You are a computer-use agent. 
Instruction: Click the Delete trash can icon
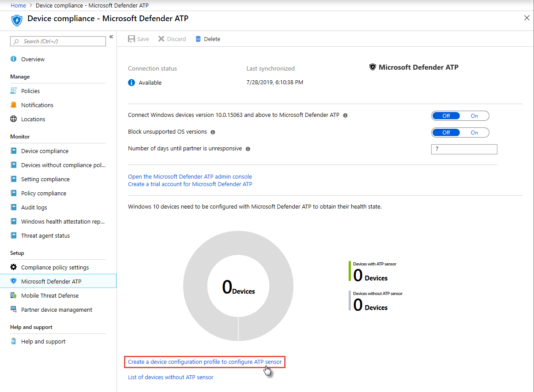pos(198,39)
